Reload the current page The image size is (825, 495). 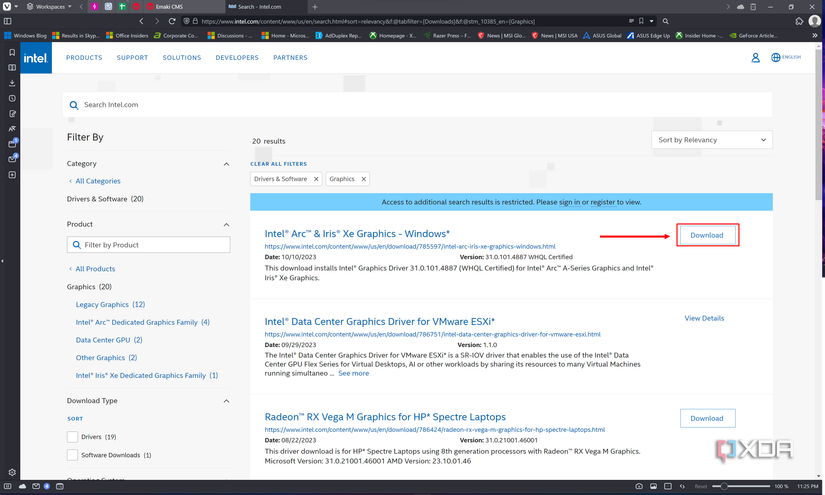click(x=172, y=21)
